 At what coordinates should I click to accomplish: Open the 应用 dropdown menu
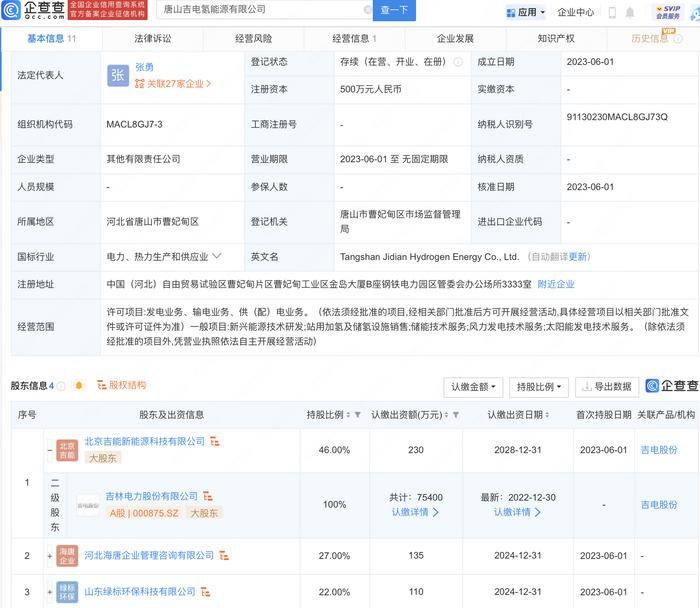click(x=526, y=12)
